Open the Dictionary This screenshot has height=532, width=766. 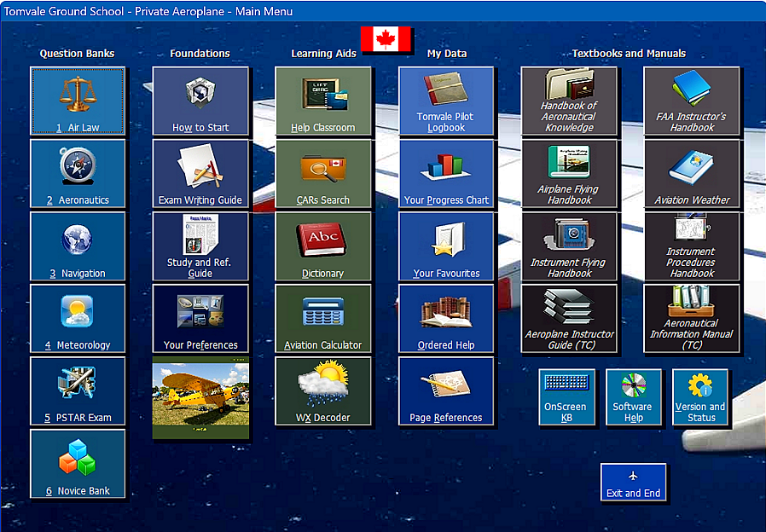click(323, 246)
